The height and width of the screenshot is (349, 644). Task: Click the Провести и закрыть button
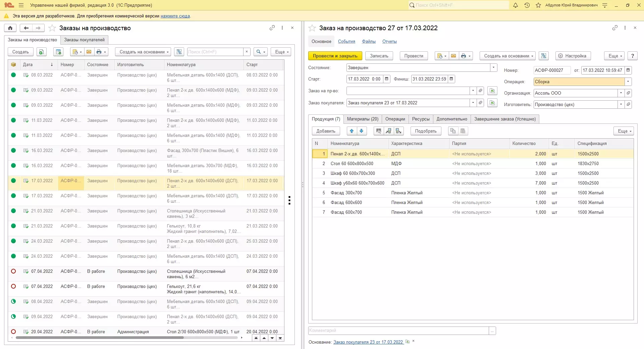pyautogui.click(x=335, y=56)
